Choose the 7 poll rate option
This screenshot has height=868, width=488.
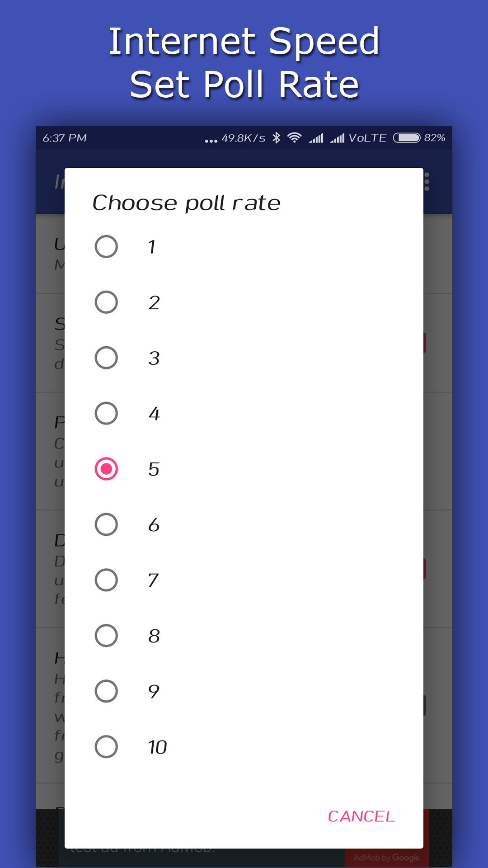[x=106, y=580]
